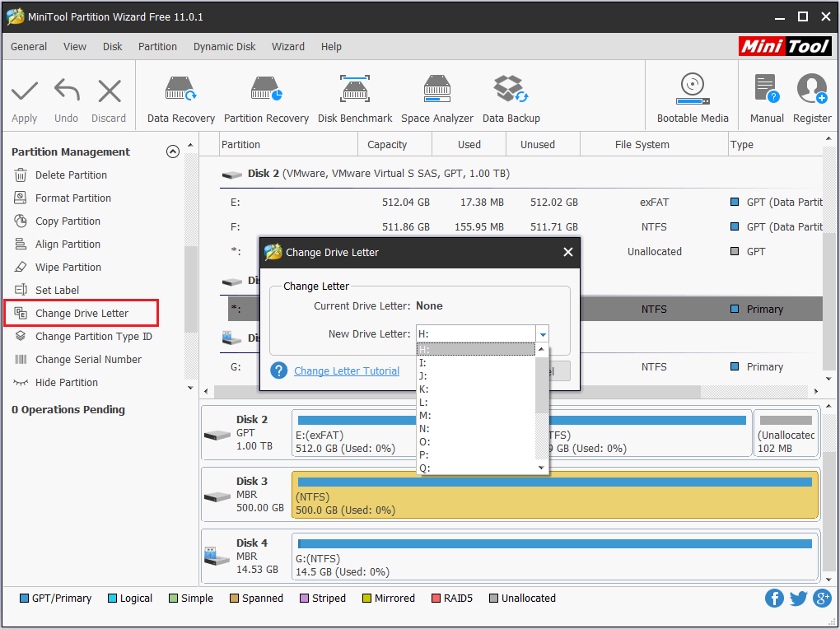Pick drive letter M: from the list

click(476, 415)
